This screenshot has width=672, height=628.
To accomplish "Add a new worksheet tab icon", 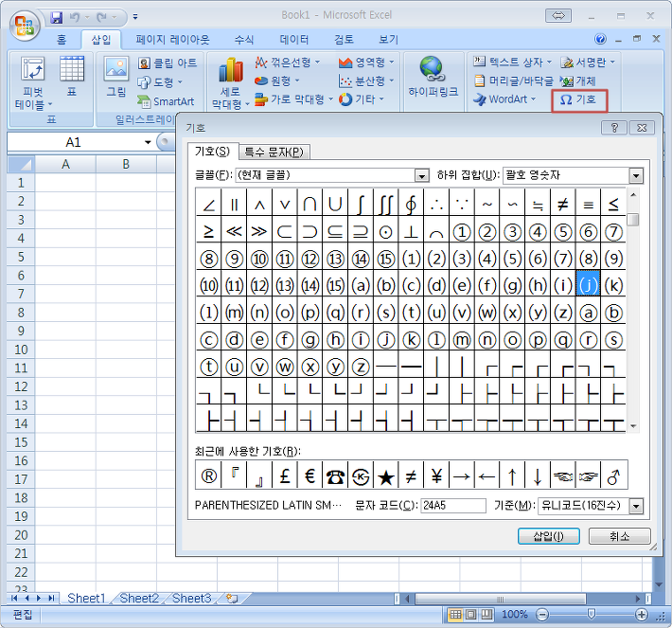I will (232, 598).
